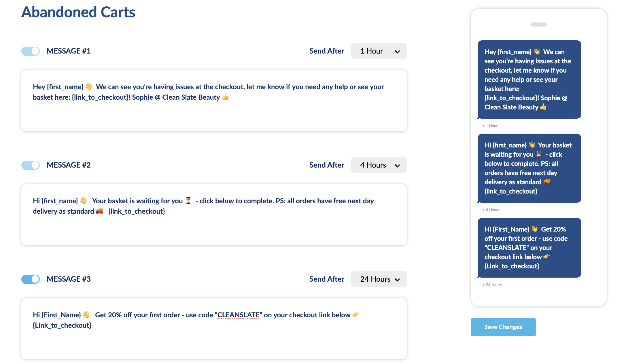This screenshot has height=364, width=624.
Task: Open the 24 Hours send-after dropdown
Action: (x=379, y=279)
